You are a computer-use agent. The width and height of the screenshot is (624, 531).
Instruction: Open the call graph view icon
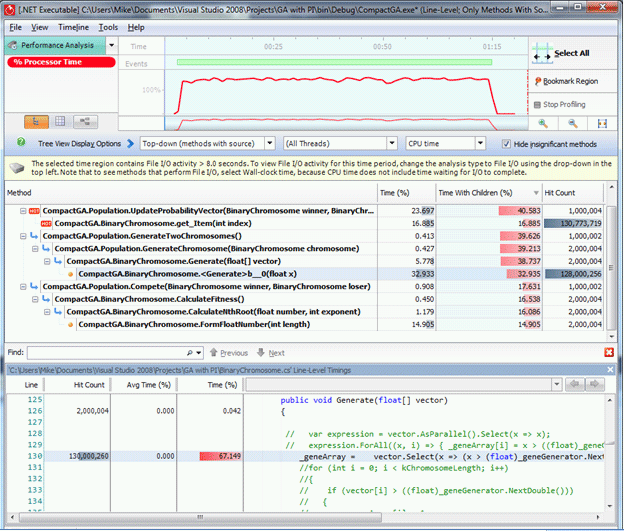click(x=84, y=121)
